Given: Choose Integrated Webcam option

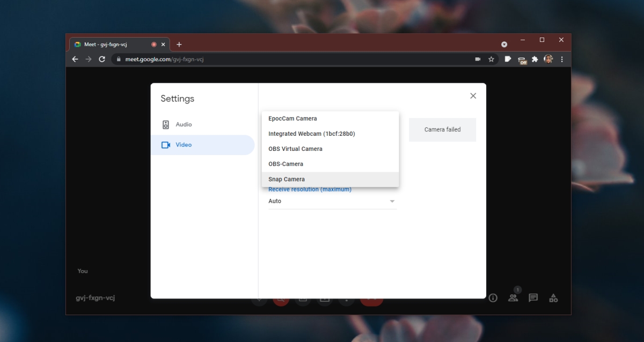Looking at the screenshot, I should pos(330,134).
